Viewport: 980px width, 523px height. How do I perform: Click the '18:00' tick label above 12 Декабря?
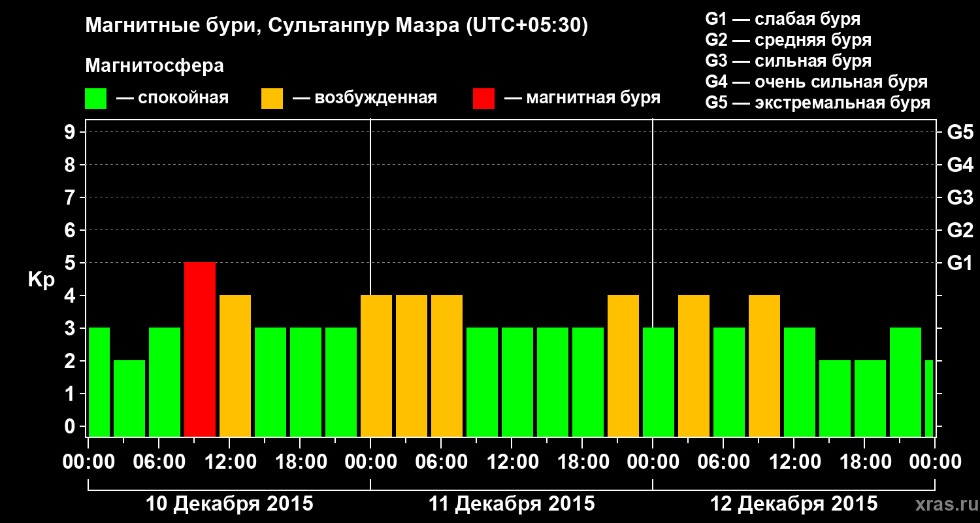[864, 462]
